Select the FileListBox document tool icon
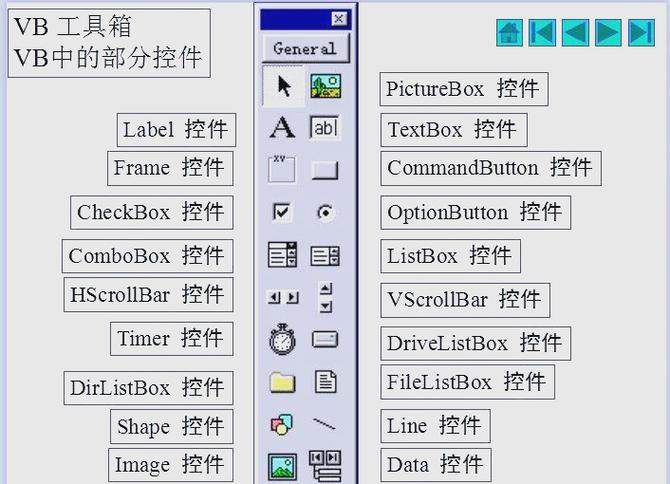This screenshot has width=670, height=484. 326,381
